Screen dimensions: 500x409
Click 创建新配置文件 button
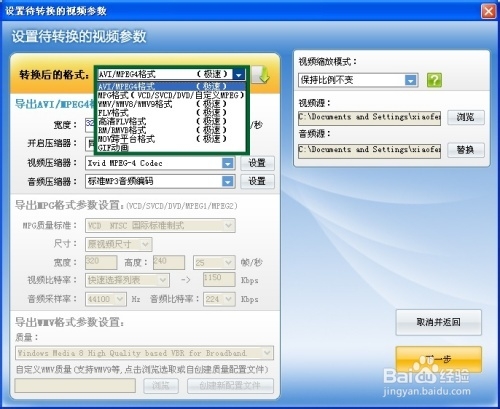click(x=230, y=386)
